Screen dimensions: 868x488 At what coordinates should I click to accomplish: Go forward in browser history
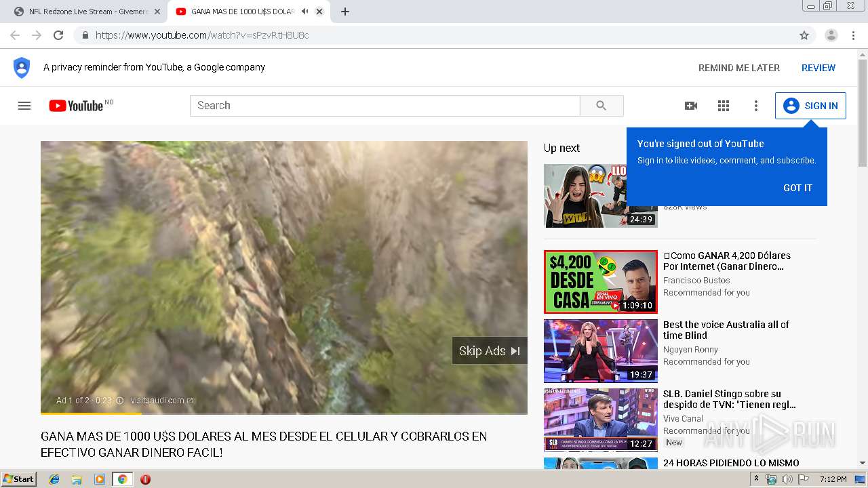point(37,35)
